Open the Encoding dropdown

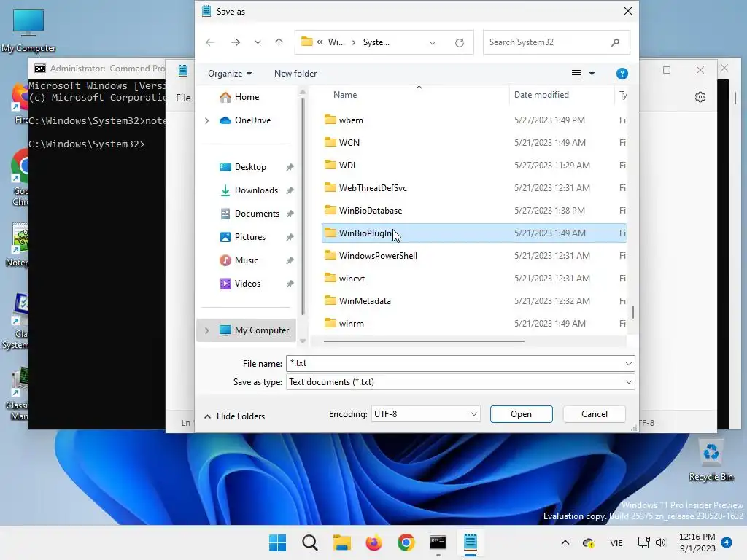pos(425,414)
